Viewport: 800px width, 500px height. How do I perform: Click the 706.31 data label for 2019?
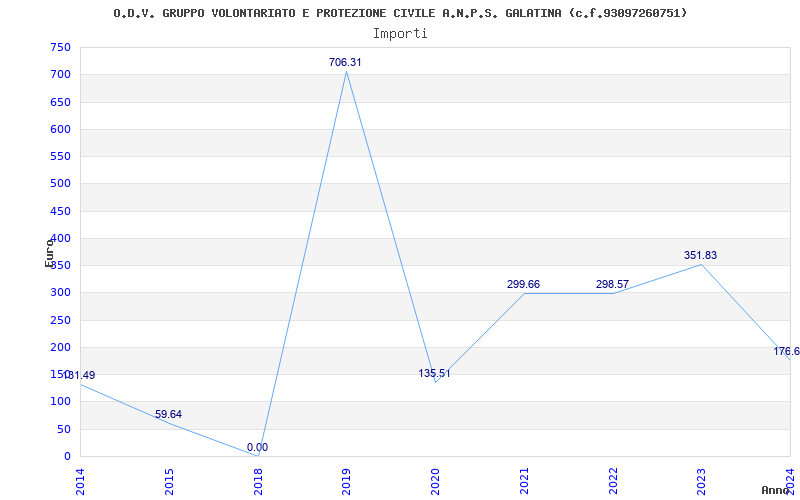click(x=345, y=62)
